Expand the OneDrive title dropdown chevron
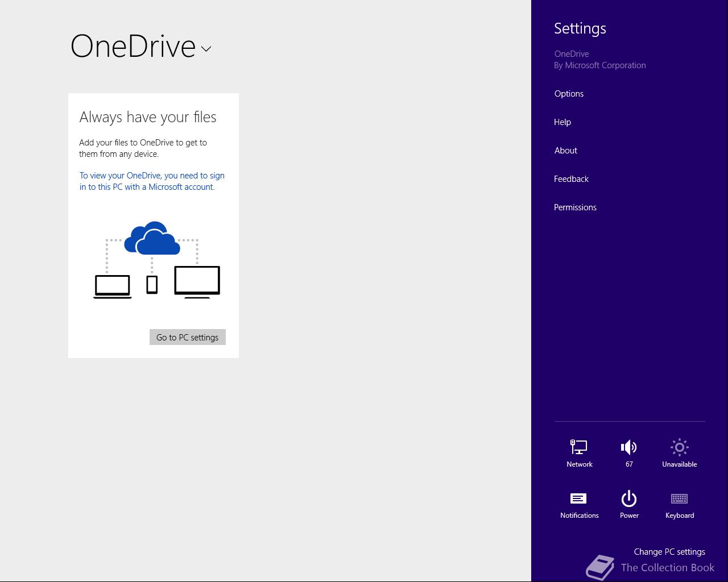 point(206,49)
